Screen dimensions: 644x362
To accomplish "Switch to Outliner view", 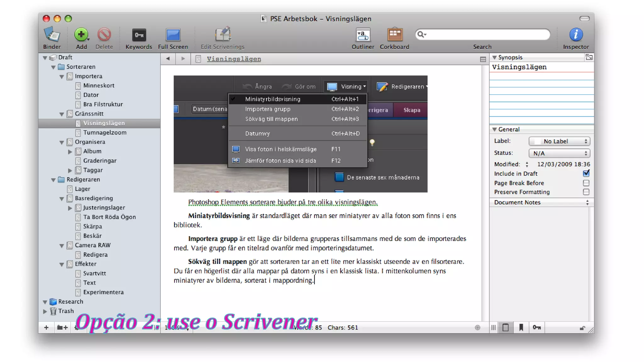I will [363, 35].
